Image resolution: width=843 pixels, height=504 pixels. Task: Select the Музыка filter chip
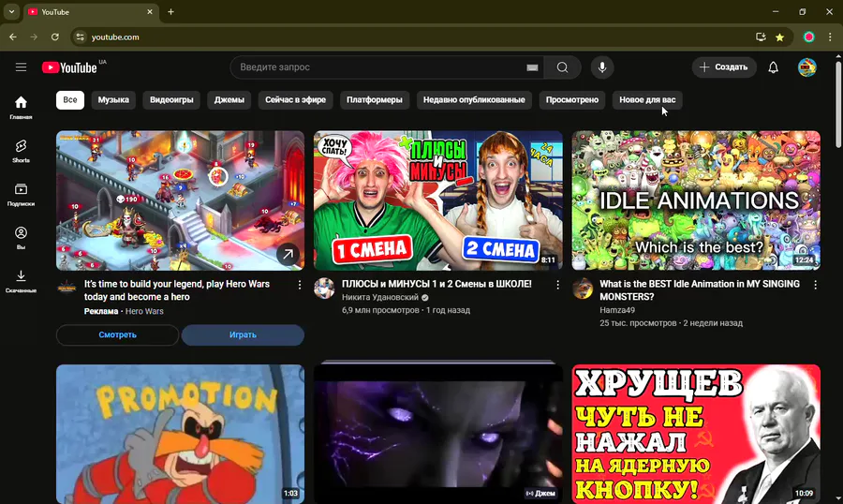[x=113, y=99]
